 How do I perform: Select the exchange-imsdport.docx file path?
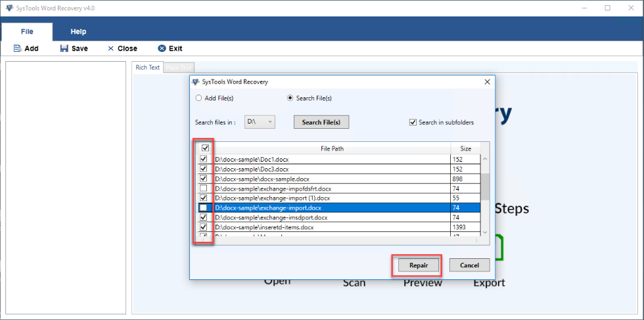pos(271,217)
